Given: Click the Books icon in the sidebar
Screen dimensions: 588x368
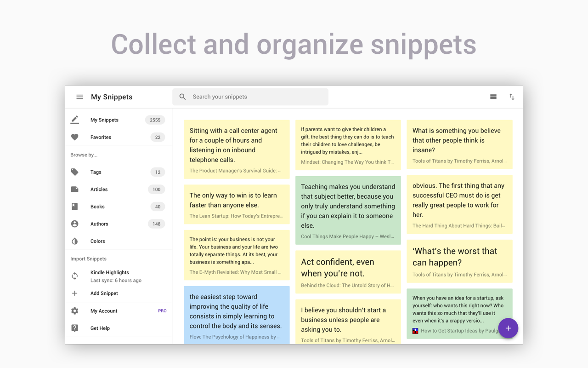Looking at the screenshot, I should click(x=75, y=206).
